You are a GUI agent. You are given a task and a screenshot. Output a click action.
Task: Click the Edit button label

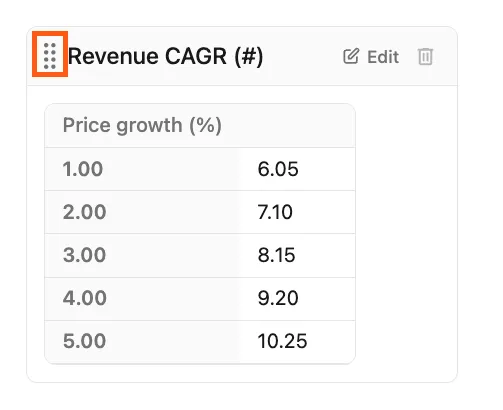point(383,57)
